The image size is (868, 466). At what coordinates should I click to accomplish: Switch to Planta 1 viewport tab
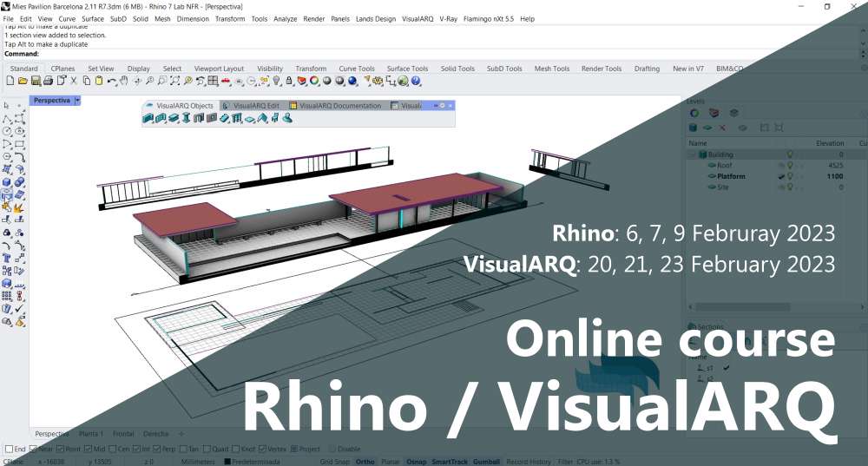coord(91,433)
